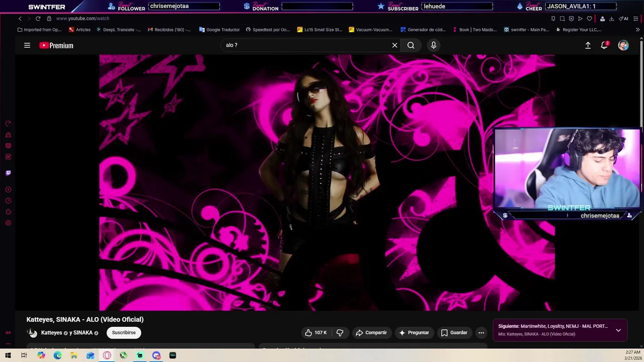This screenshot has height=362, width=644.
Task: Open the Katteyes channel avatar
Action: (32, 333)
